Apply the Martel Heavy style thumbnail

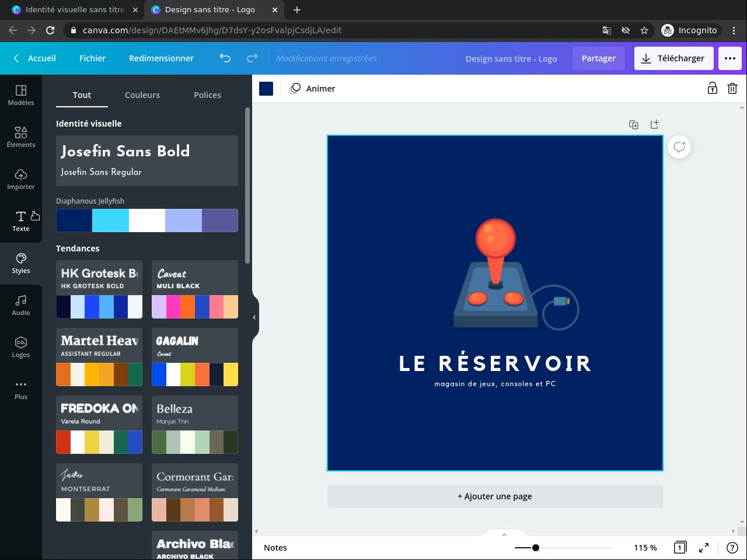click(x=99, y=357)
